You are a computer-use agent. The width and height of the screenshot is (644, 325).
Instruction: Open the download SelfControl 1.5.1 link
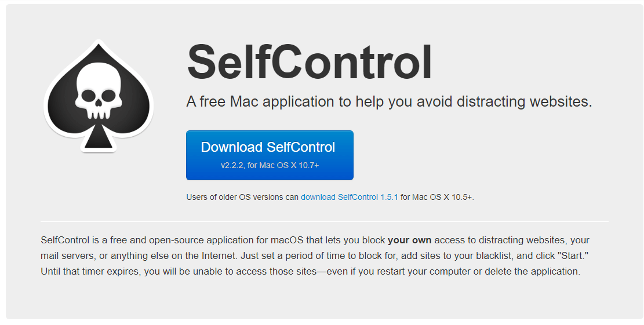(x=349, y=197)
